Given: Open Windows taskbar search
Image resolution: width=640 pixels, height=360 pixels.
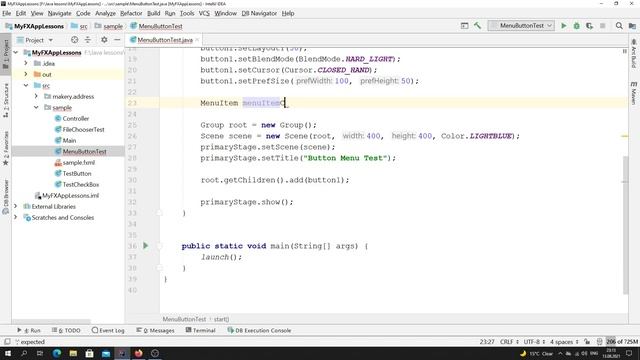Looking at the screenshot, I should (24, 353).
